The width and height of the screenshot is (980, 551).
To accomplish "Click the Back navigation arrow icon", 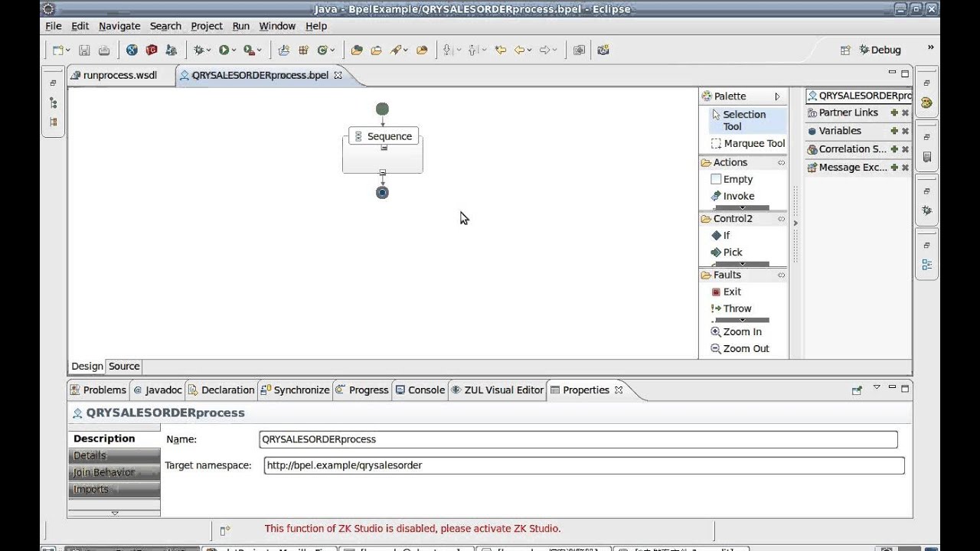I will (520, 51).
